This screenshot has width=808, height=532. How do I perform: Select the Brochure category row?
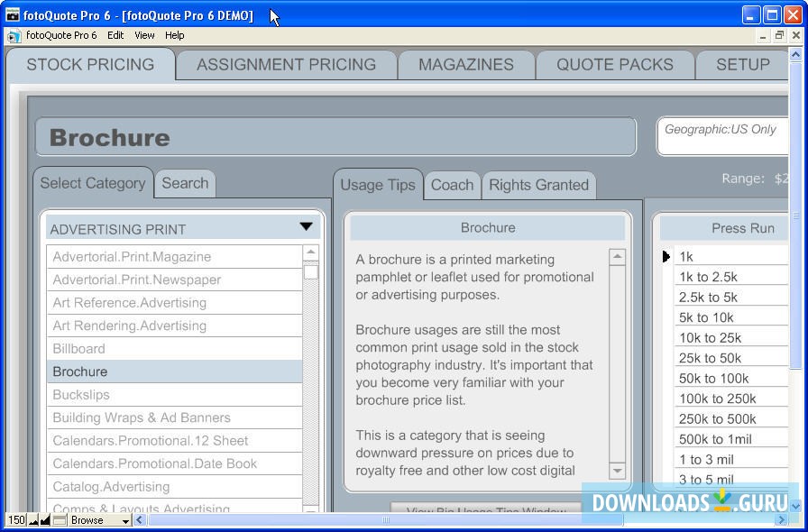(x=174, y=371)
